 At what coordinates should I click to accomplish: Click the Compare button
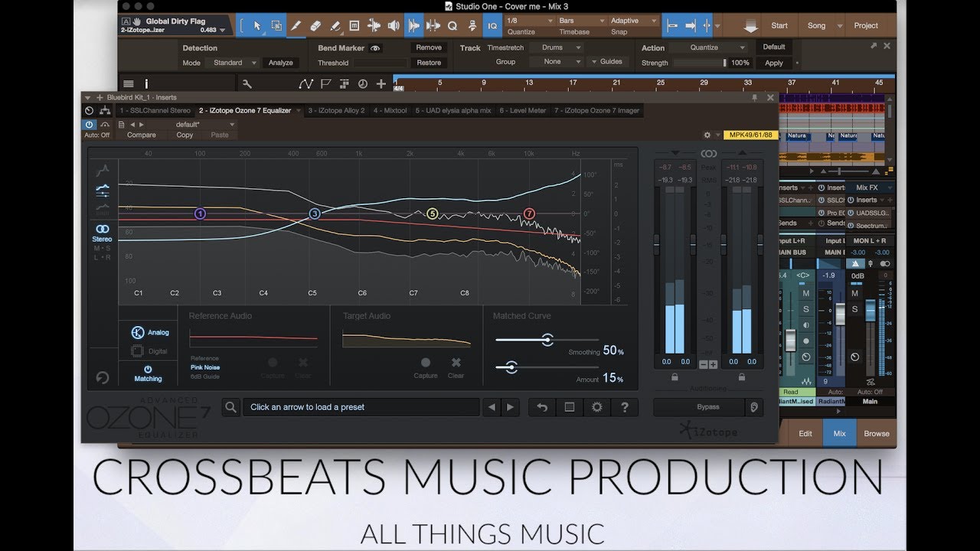click(x=142, y=135)
